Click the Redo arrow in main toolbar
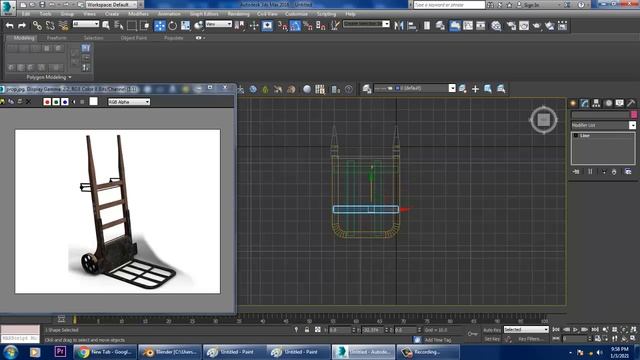 (22, 26)
